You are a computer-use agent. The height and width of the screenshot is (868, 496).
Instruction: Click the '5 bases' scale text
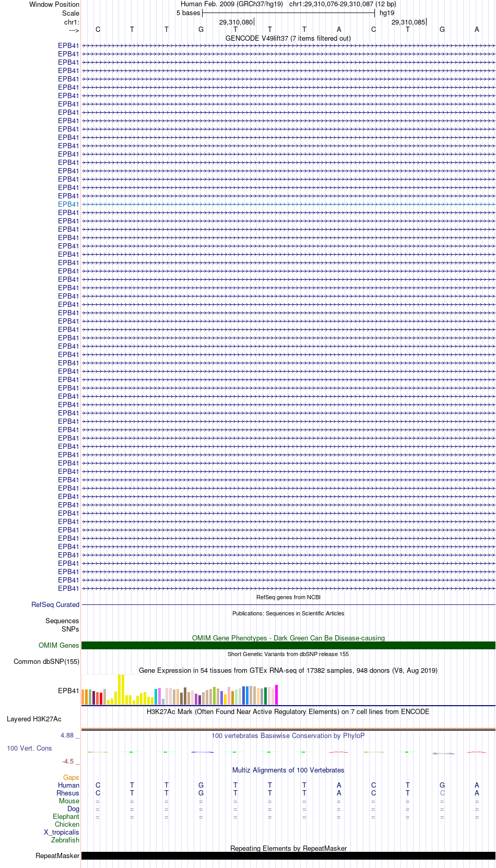pos(188,13)
